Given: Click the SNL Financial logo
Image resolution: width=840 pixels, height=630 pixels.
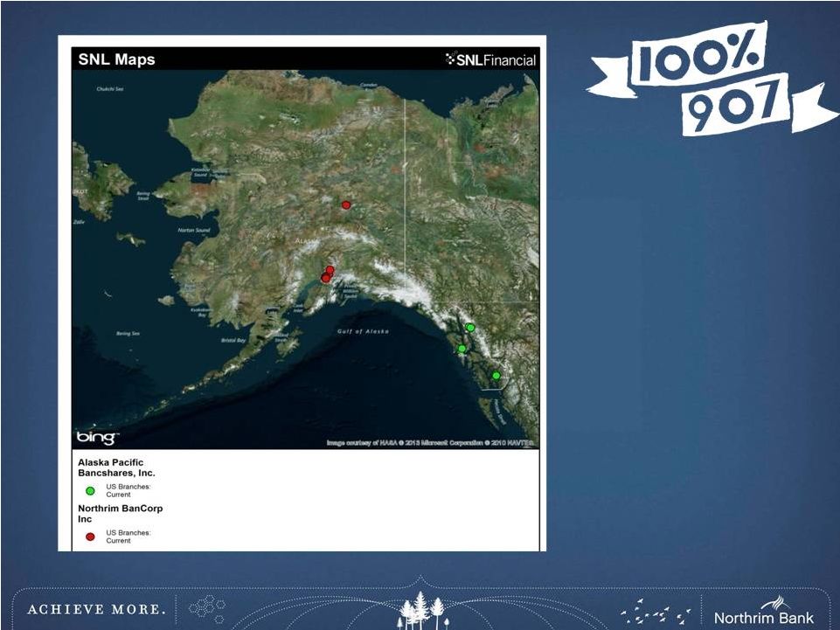Looking at the screenshot, I should (490, 59).
